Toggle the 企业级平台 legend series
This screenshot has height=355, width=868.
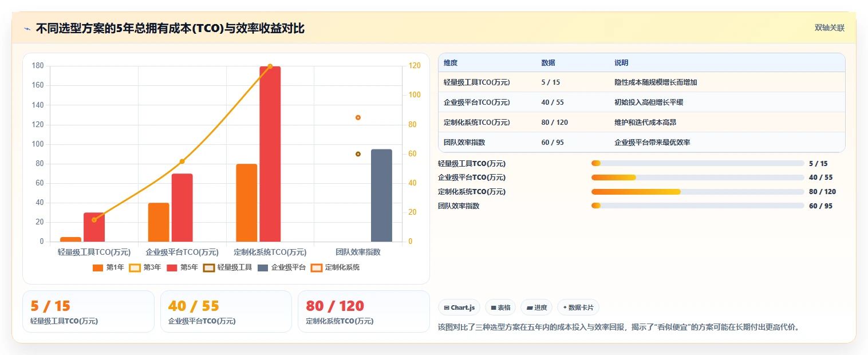[282, 267]
